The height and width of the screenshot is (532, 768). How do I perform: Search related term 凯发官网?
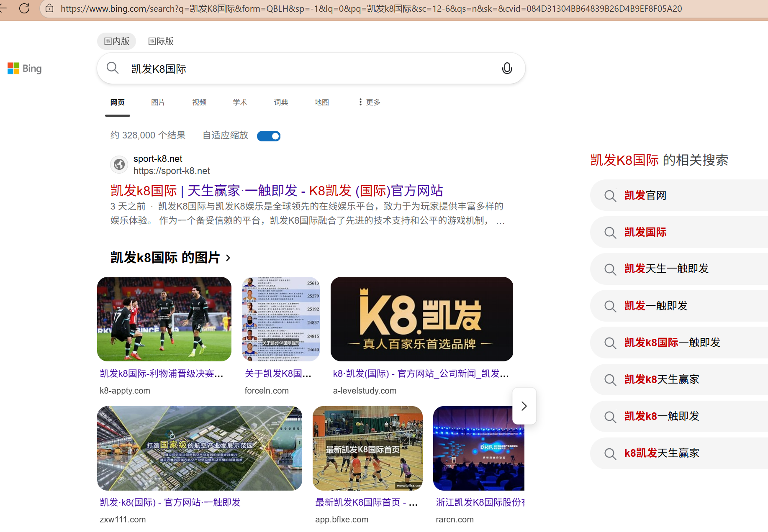coord(645,195)
